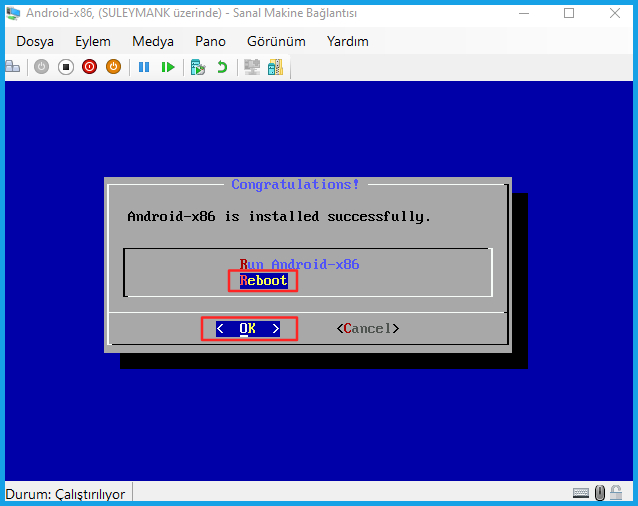Click the Ctrl+Alt+Del toolbar icon
Screen dimensions: 638x506
(13, 67)
